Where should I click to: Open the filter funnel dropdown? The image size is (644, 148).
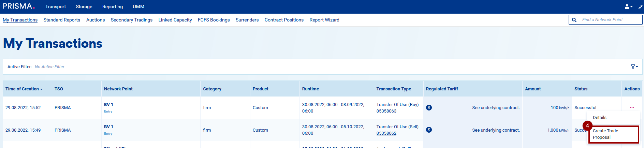634,67
